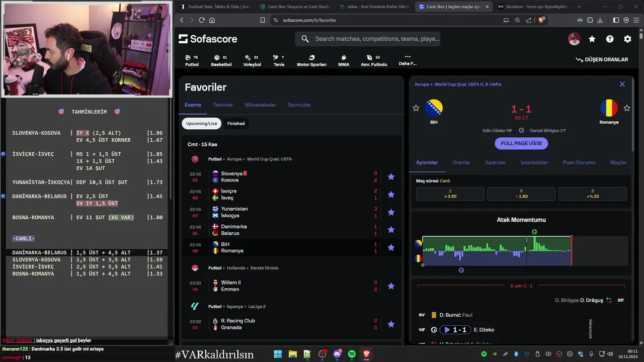Unfavorite the R. Racing Club-Granada match star
The height and width of the screenshot is (362, 644).
tap(391, 324)
